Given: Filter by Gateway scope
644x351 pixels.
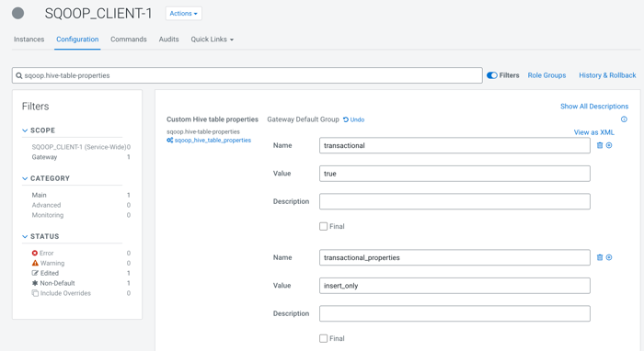Looking at the screenshot, I should coord(44,157).
